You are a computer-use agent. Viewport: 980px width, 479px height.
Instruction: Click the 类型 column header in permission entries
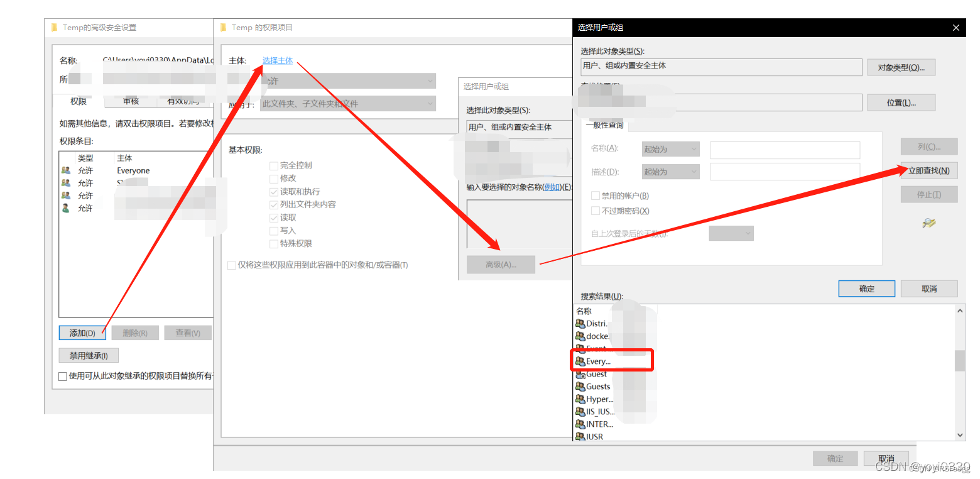point(85,158)
